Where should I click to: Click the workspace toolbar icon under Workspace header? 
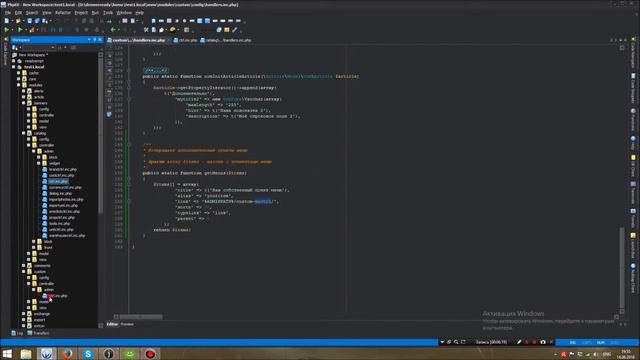tap(15, 48)
